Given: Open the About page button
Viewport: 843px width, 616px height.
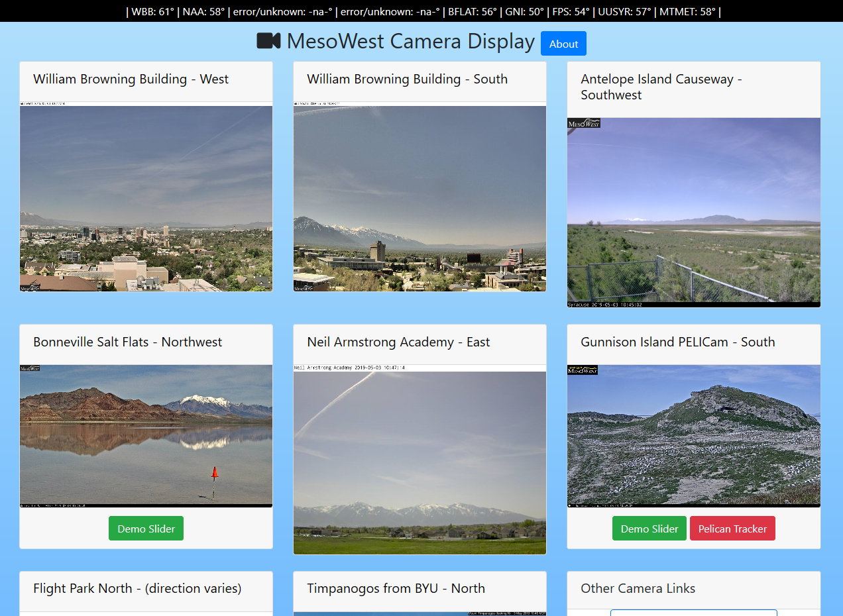Looking at the screenshot, I should pos(563,44).
